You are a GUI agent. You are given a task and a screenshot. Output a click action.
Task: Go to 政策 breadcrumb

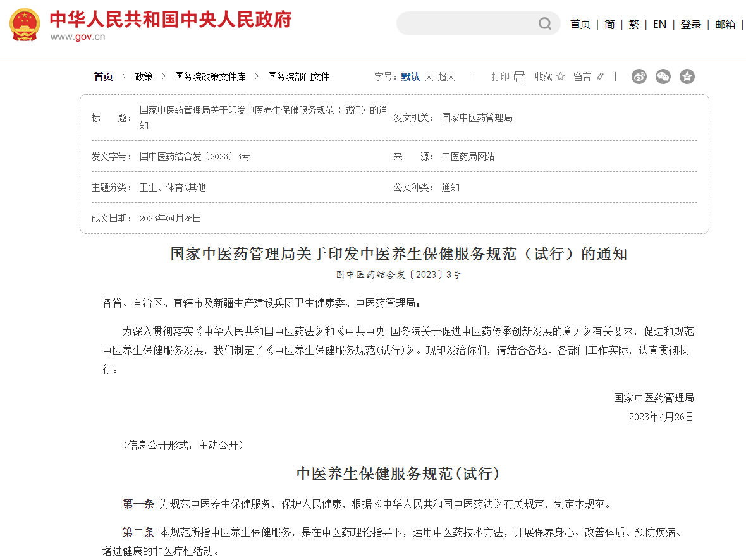pos(144,76)
